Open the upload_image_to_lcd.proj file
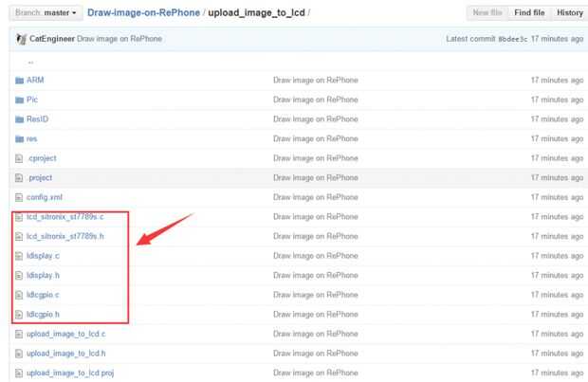Image resolution: width=588 pixels, height=382 pixels. click(x=70, y=373)
